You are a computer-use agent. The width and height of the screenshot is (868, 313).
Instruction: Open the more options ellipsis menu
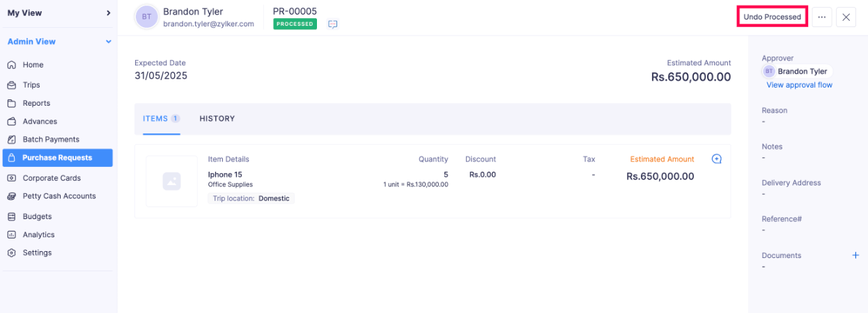click(x=822, y=17)
